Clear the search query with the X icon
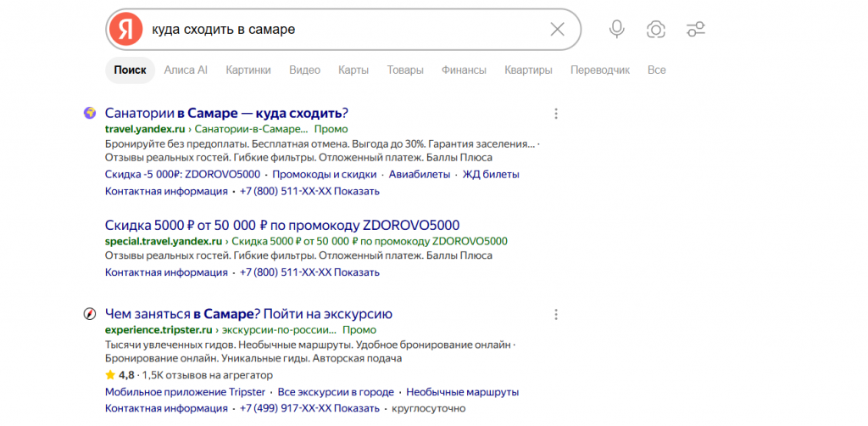 (x=557, y=30)
